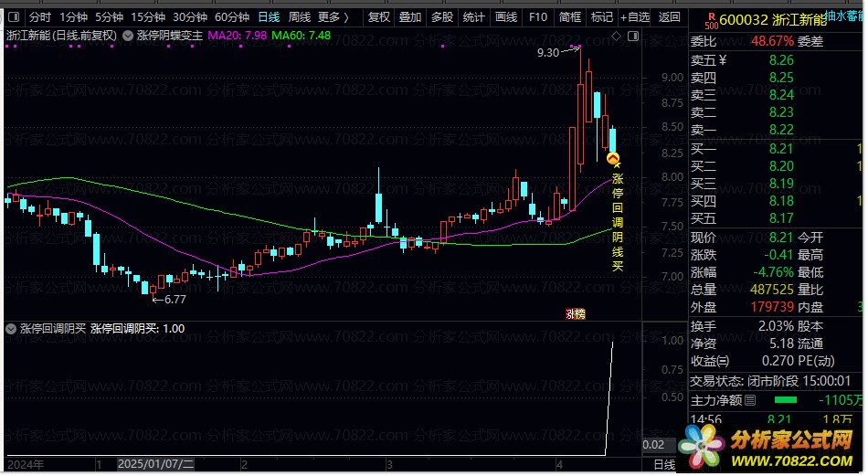The width and height of the screenshot is (868, 476).
Task: Click the MA20: 7.98 label
Action: pyautogui.click(x=237, y=36)
